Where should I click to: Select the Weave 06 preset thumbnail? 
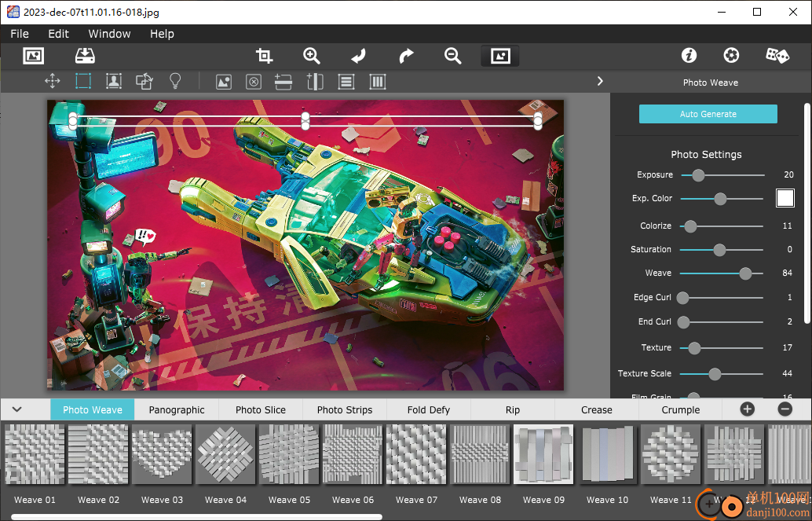tap(353, 454)
